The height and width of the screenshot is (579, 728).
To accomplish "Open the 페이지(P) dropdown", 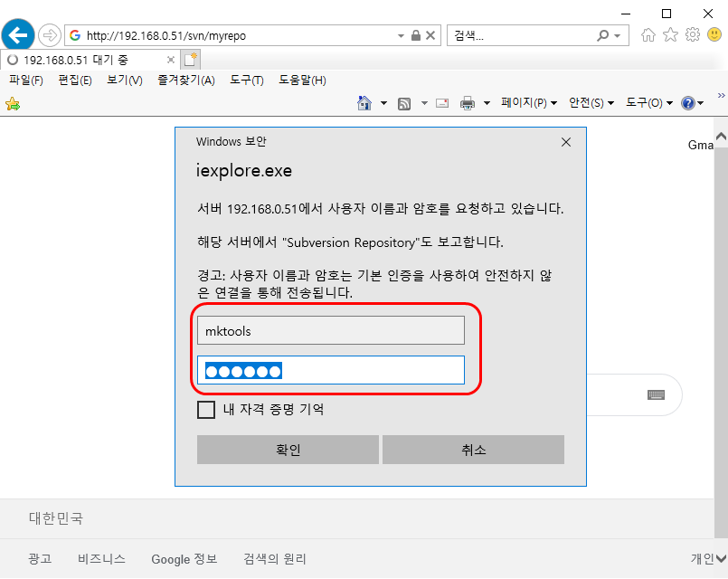I will [529, 102].
